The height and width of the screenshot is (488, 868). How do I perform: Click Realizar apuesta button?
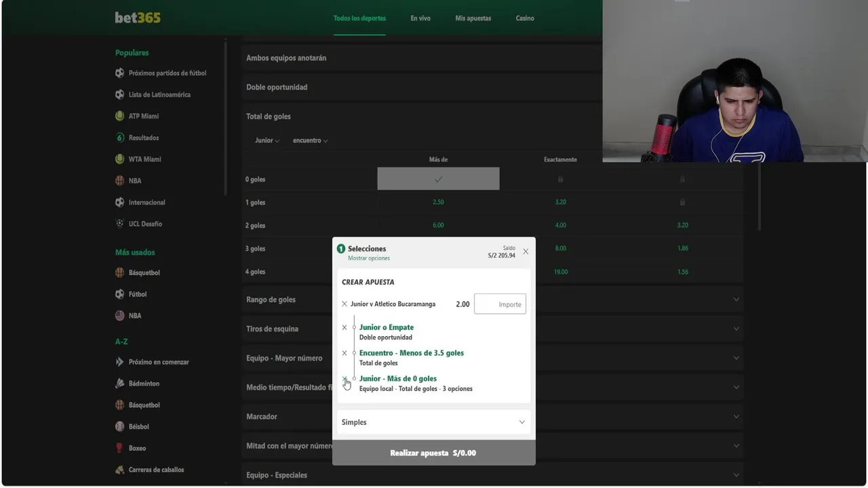click(x=433, y=453)
